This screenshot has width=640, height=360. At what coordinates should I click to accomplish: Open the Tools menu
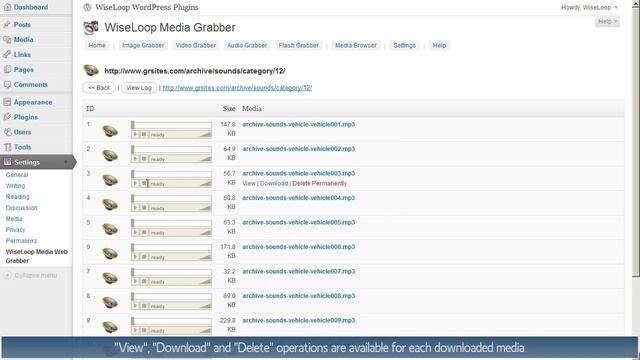pos(22,147)
